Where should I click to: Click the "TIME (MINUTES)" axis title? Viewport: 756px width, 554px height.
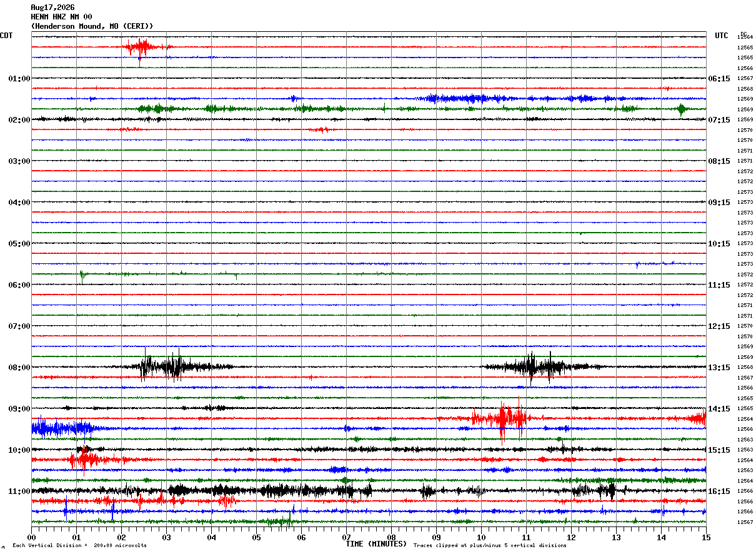point(376,544)
